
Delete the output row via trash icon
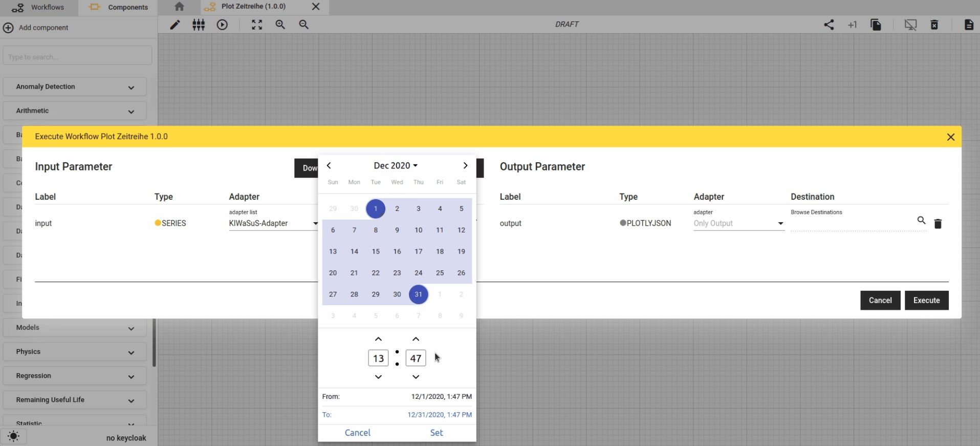[938, 224]
